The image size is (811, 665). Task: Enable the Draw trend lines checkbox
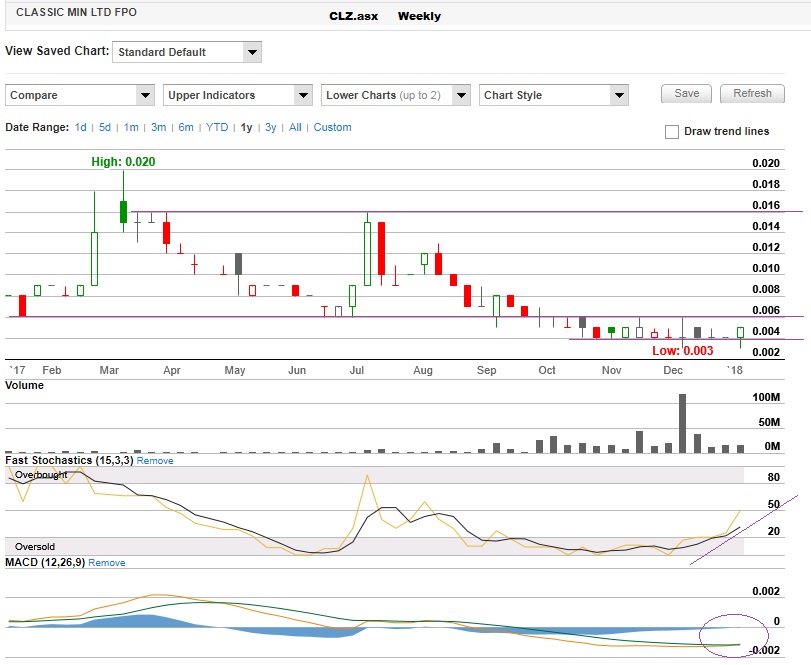click(671, 132)
